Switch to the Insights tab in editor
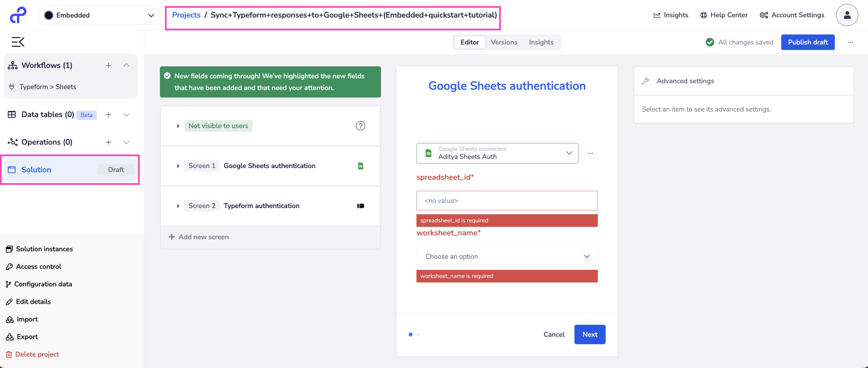Image resolution: width=868 pixels, height=368 pixels. pos(541,42)
